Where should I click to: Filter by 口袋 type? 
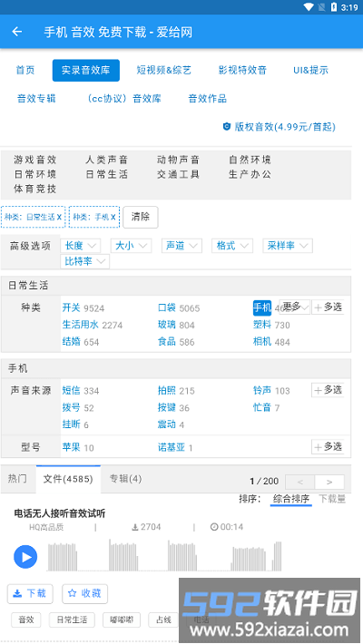click(167, 307)
